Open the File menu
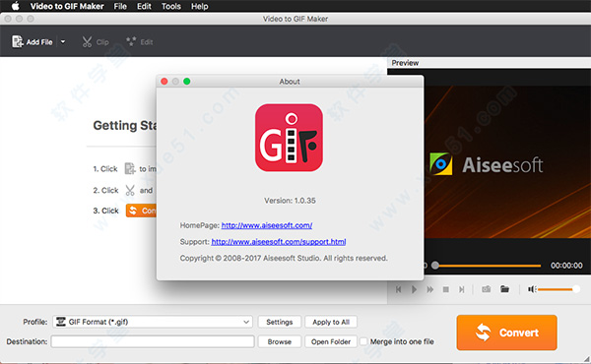Viewport: 591px width, 364px height. click(120, 6)
